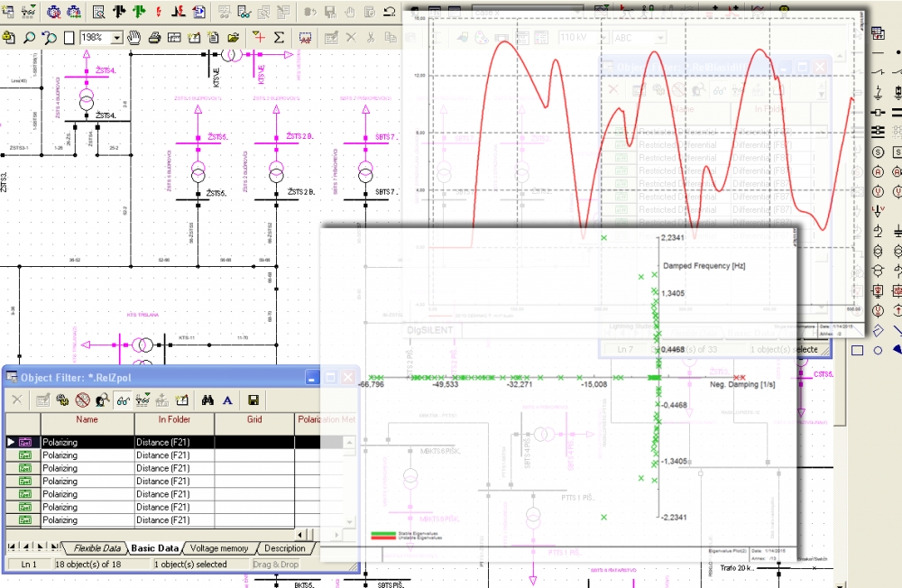
Task: Click the '1 object(s) selected' status in Object Filter
Action: coord(201,565)
